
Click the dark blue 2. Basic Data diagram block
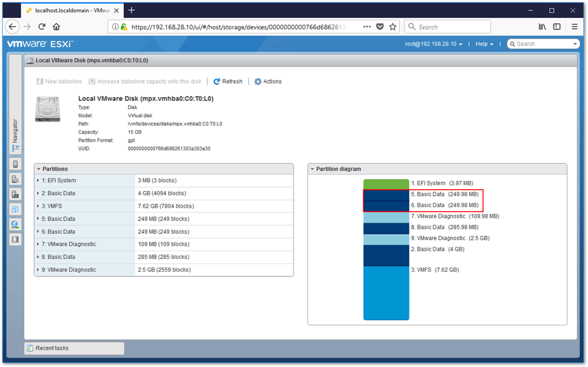(x=386, y=255)
